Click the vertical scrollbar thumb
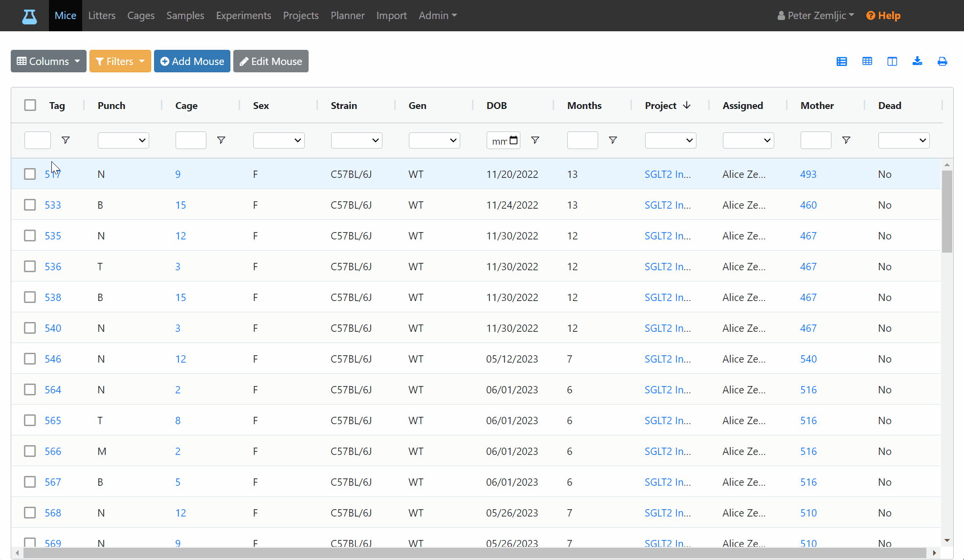 (x=947, y=211)
